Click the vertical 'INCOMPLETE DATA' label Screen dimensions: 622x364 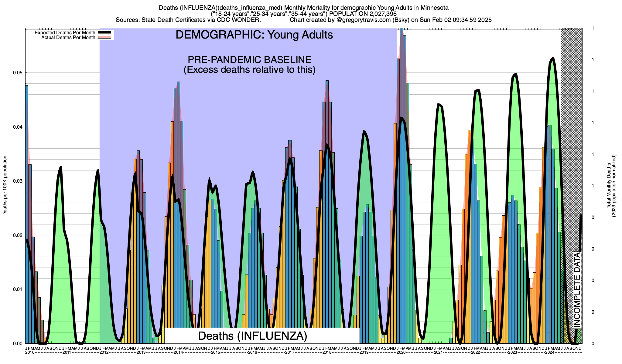click(x=577, y=290)
